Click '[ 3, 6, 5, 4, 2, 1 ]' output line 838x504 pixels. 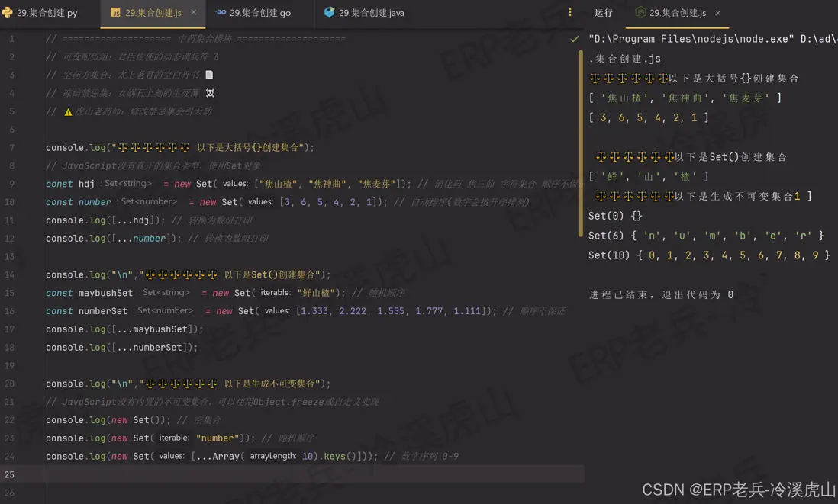(x=648, y=117)
